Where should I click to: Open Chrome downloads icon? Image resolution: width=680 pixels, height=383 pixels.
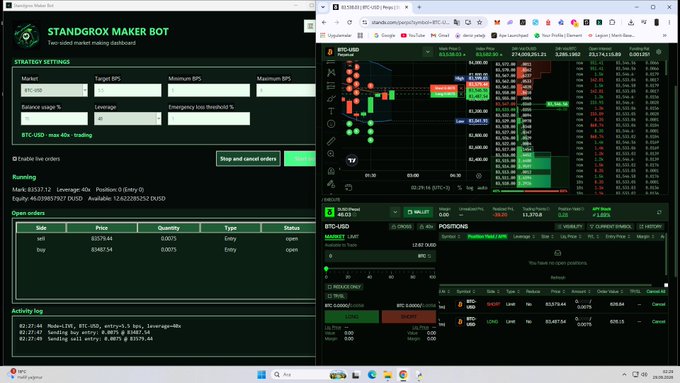631,22
